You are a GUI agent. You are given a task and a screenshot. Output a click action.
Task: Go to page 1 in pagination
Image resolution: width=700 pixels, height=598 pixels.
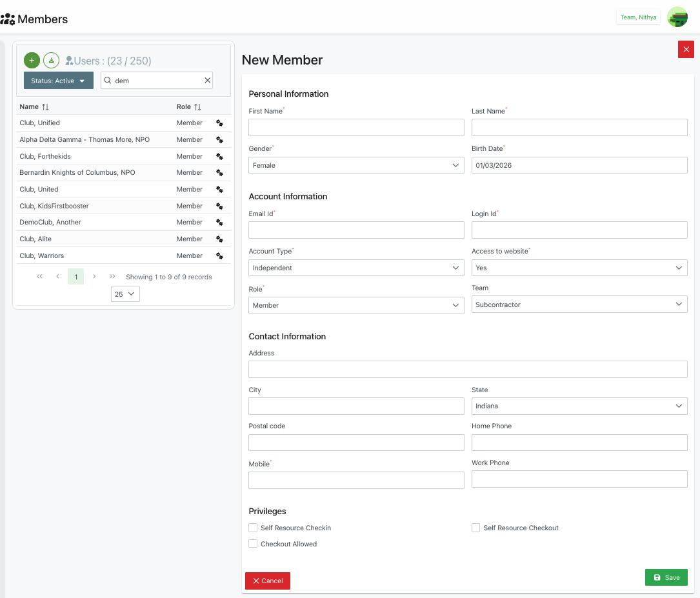(75, 277)
